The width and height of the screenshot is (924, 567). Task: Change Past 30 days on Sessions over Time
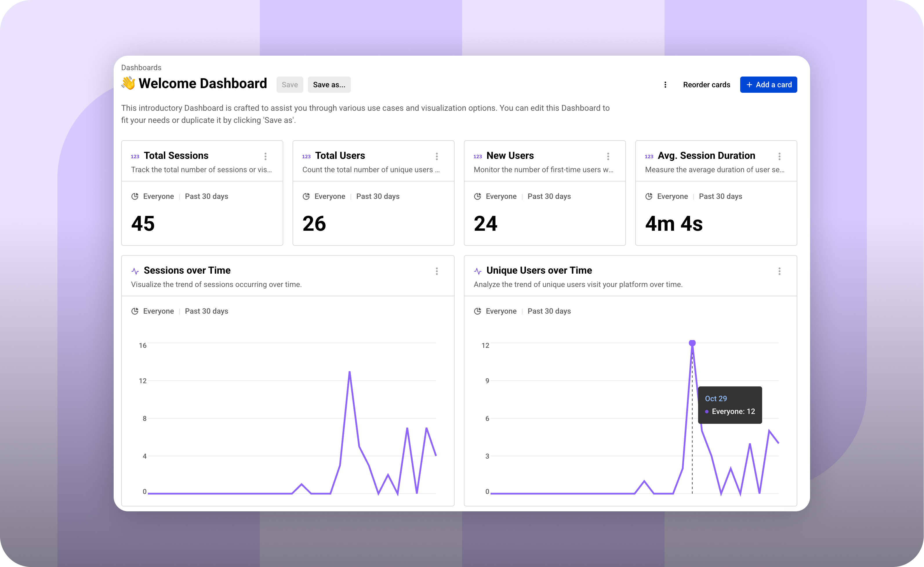click(x=206, y=311)
